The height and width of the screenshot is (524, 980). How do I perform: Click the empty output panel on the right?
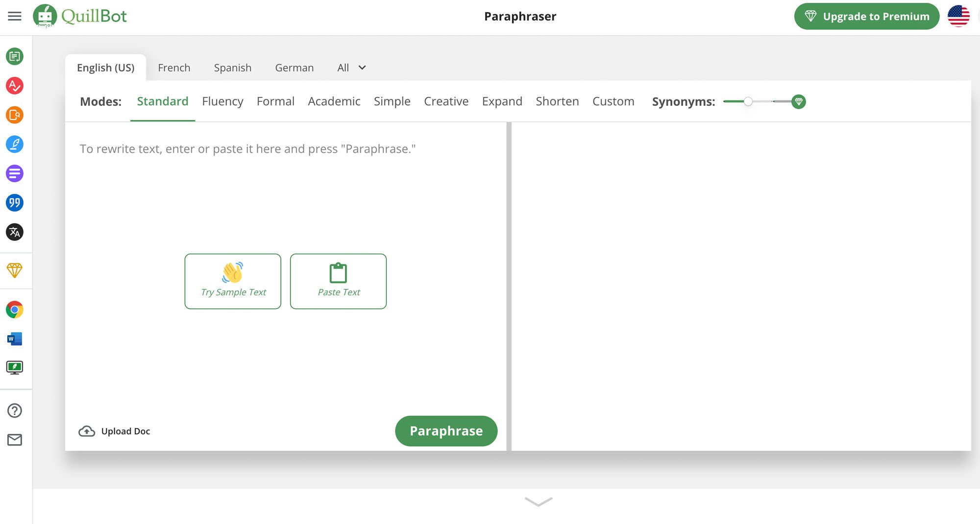click(x=741, y=286)
